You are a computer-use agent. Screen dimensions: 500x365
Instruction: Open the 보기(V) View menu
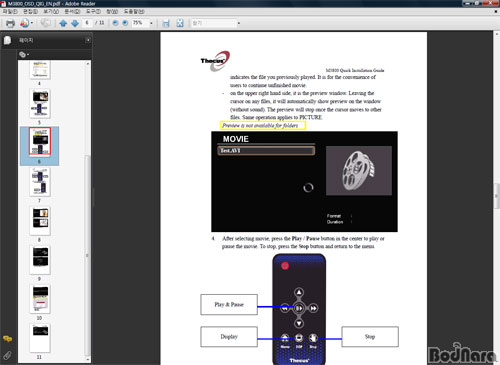click(x=51, y=11)
